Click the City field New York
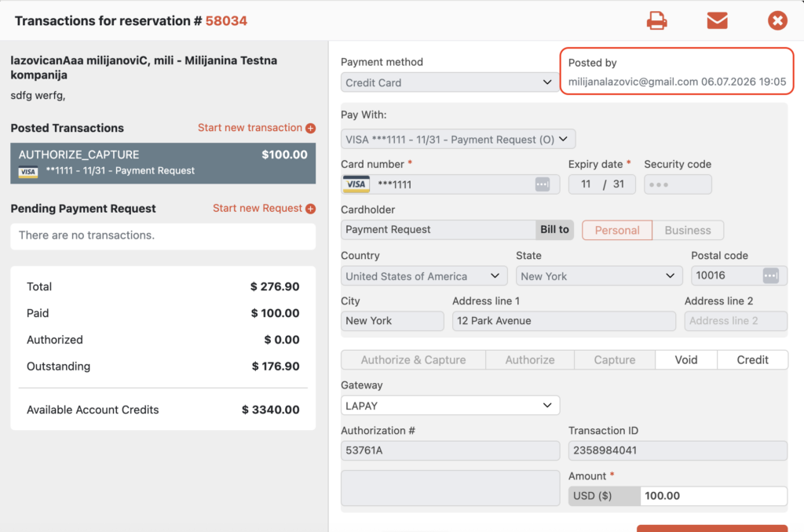 (393, 321)
